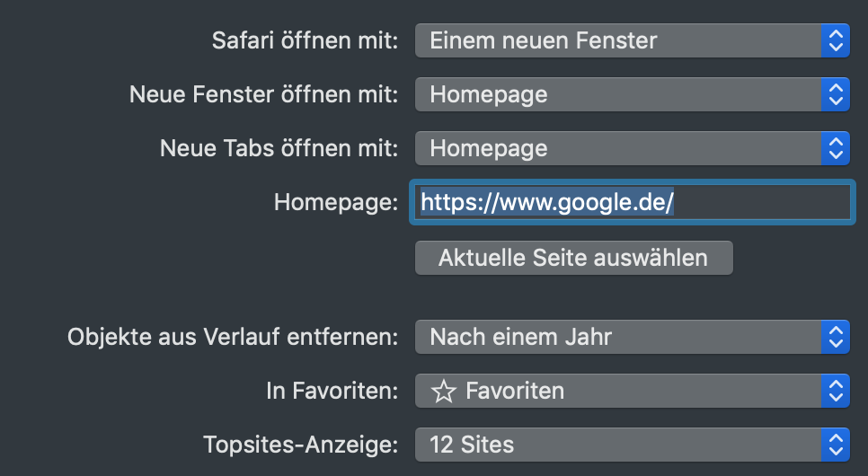The image size is (868, 476).
Task: Open the 'Topsites-Anzeige' dropdown showing 12 Sites
Action: click(618, 444)
